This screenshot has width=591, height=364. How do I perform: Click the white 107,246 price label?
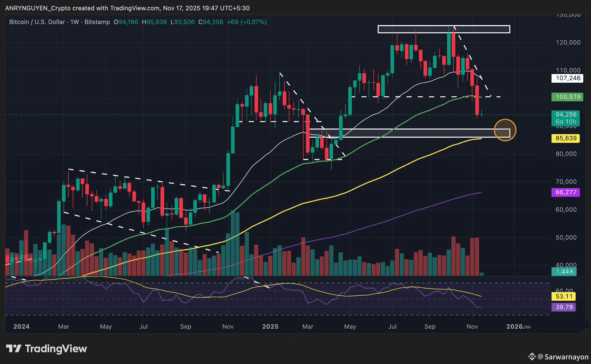(x=567, y=78)
